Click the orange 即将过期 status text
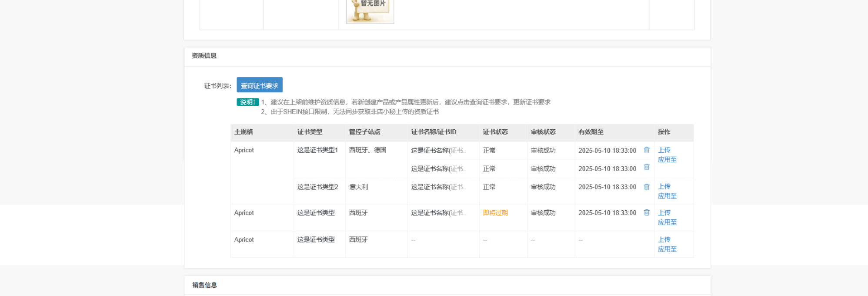The width and height of the screenshot is (868, 296). [495, 213]
